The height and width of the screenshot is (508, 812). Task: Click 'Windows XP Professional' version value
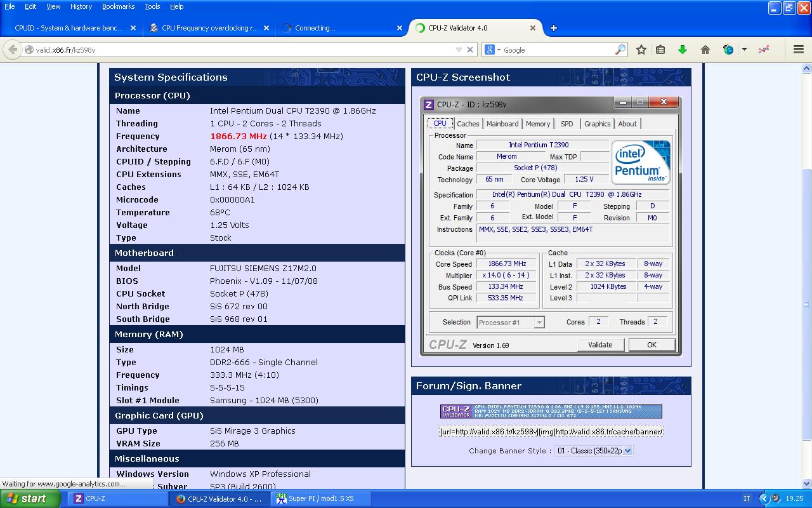click(x=261, y=474)
